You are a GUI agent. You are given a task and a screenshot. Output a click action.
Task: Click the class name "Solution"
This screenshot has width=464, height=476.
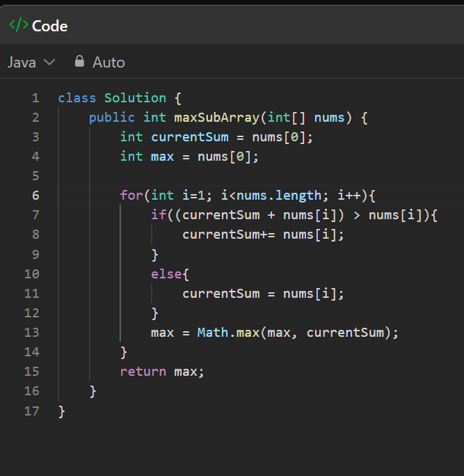(135, 98)
